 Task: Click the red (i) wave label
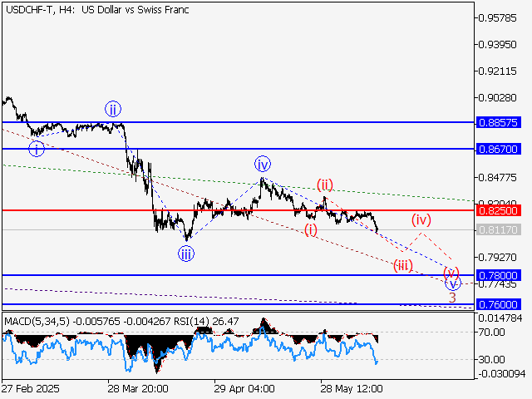pyautogui.click(x=310, y=229)
